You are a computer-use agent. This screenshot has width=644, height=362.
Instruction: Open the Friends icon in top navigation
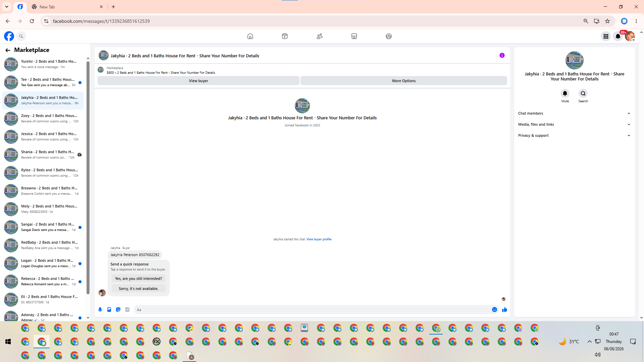(320, 36)
